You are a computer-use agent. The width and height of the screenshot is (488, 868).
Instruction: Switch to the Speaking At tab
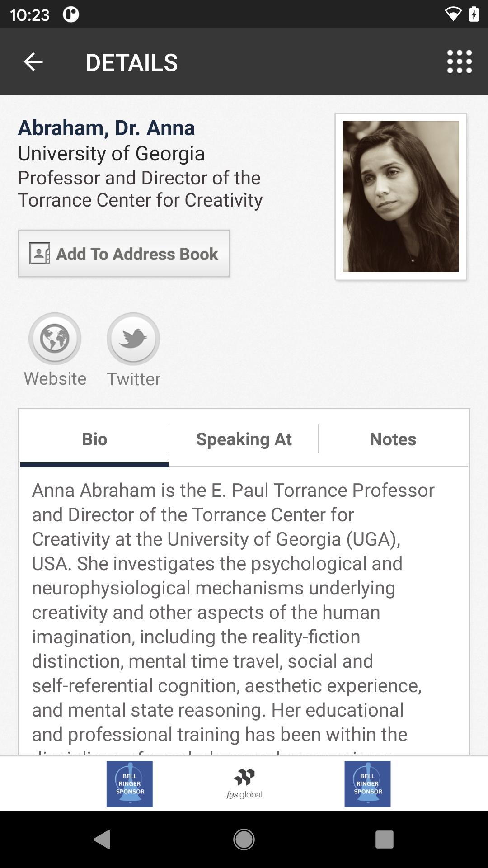click(x=244, y=439)
